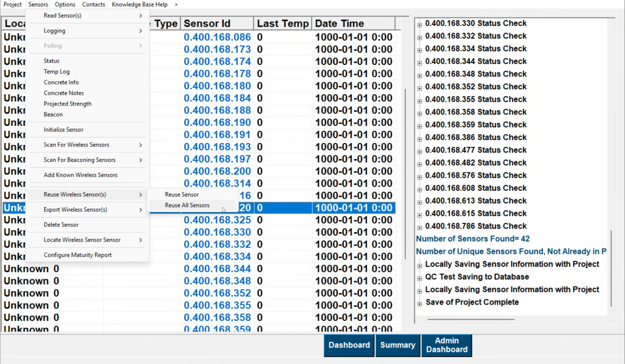Open the Options menu

(x=65, y=4)
